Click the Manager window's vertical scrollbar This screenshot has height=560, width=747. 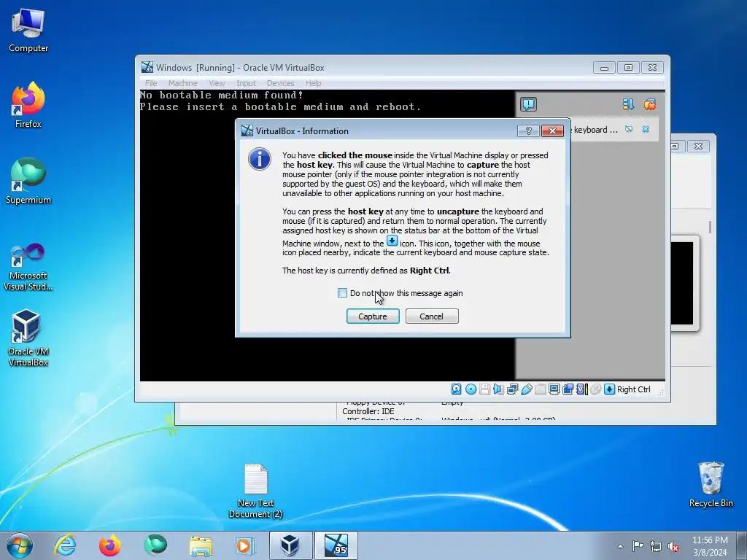point(710,227)
